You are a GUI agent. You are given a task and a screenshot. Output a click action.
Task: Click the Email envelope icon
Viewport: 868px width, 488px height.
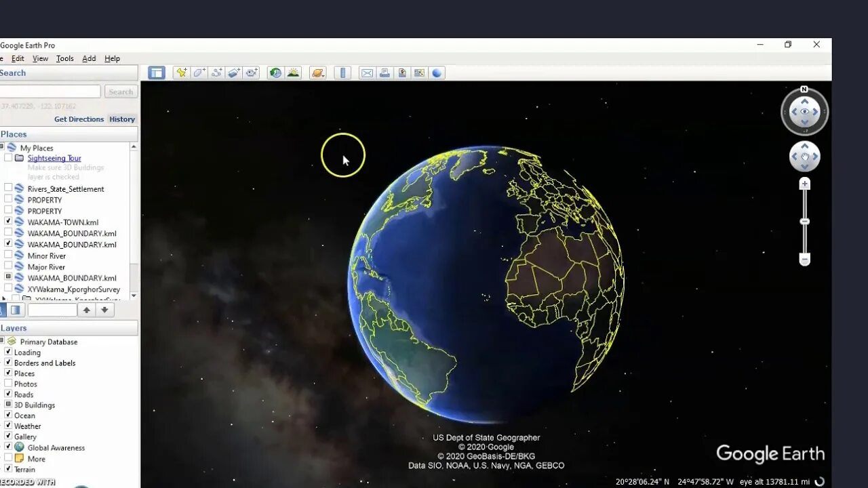click(367, 73)
